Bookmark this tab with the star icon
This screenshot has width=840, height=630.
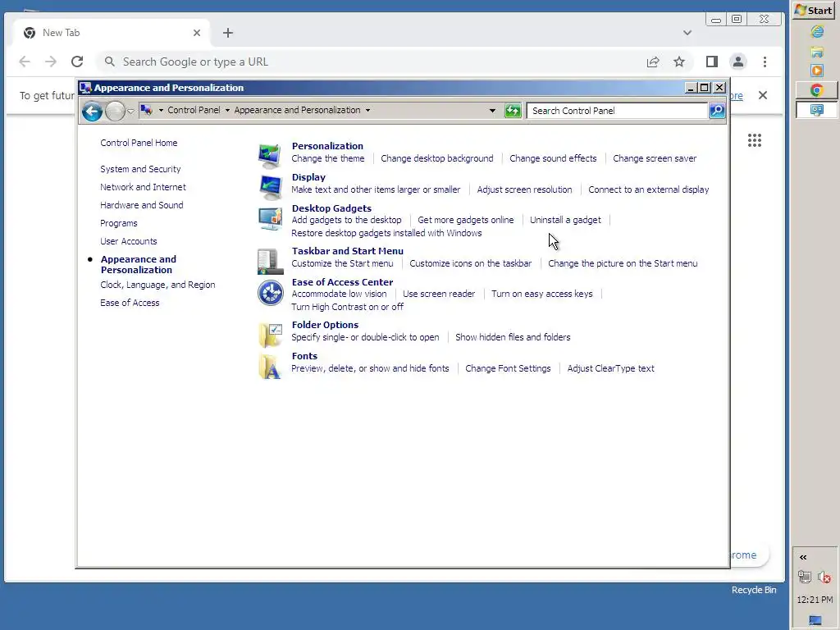(x=679, y=62)
